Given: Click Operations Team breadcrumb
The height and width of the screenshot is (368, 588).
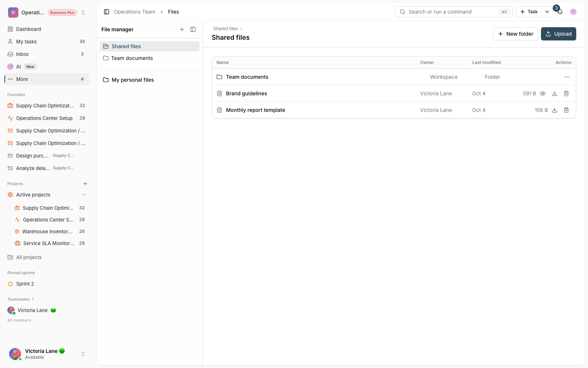Looking at the screenshot, I should point(135,12).
